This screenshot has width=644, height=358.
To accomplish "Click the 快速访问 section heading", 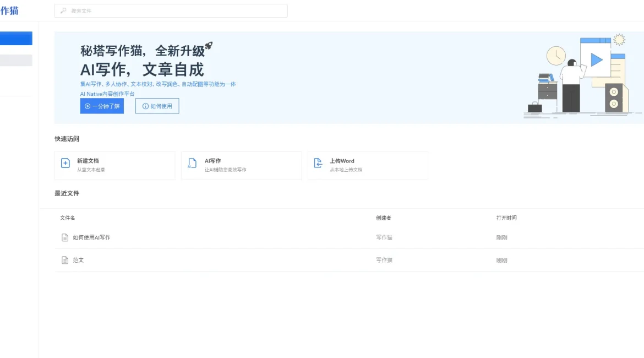I will pos(67,139).
